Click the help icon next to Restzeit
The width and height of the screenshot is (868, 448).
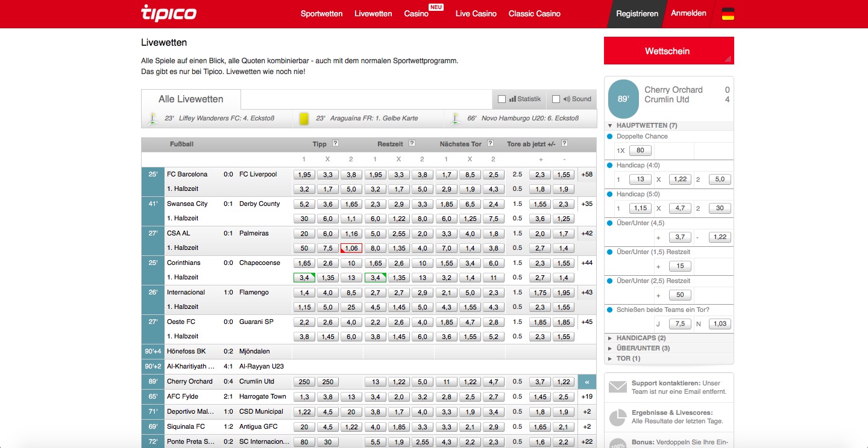tap(412, 143)
